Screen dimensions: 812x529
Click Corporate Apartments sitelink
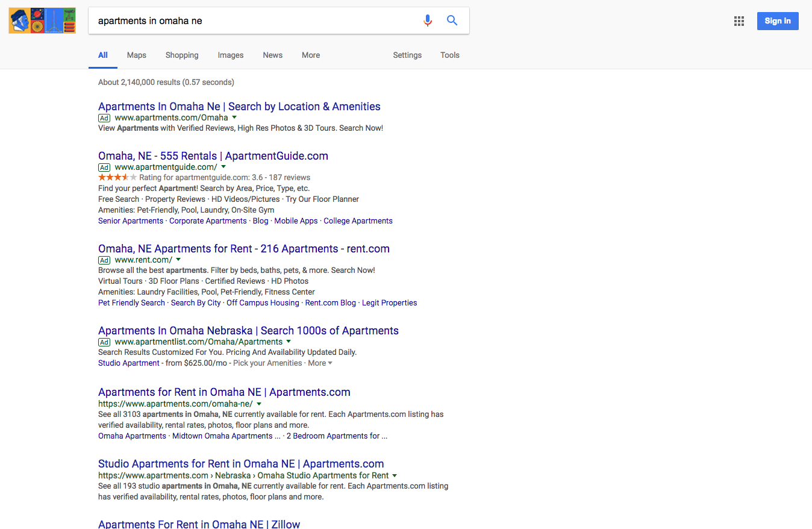tap(208, 221)
